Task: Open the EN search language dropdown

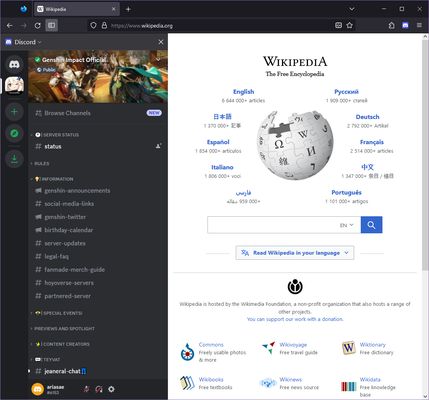Action: click(347, 225)
